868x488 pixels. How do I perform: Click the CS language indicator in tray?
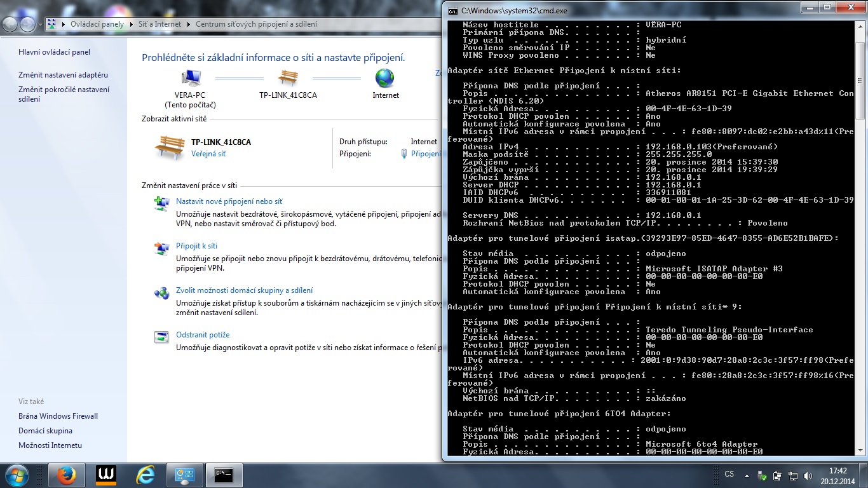click(729, 475)
